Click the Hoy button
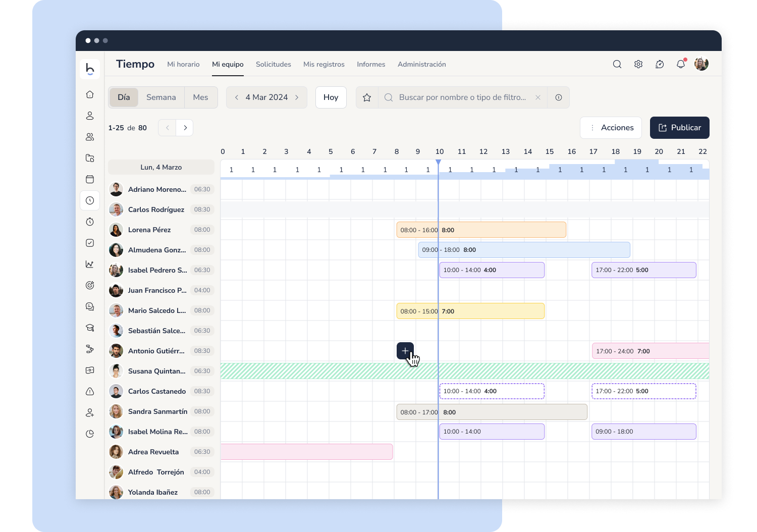 (x=331, y=97)
